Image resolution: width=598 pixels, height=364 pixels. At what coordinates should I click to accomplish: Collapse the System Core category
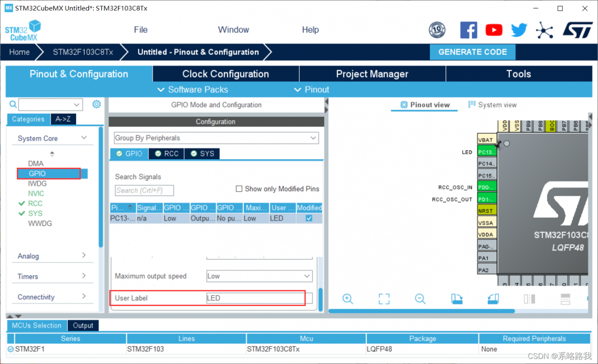pos(84,138)
